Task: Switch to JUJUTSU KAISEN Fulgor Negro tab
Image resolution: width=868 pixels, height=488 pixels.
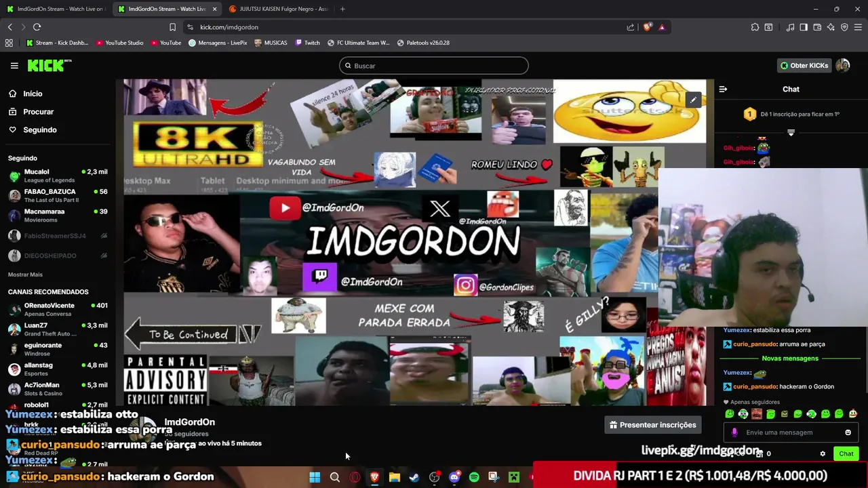Action: pyautogui.click(x=278, y=9)
